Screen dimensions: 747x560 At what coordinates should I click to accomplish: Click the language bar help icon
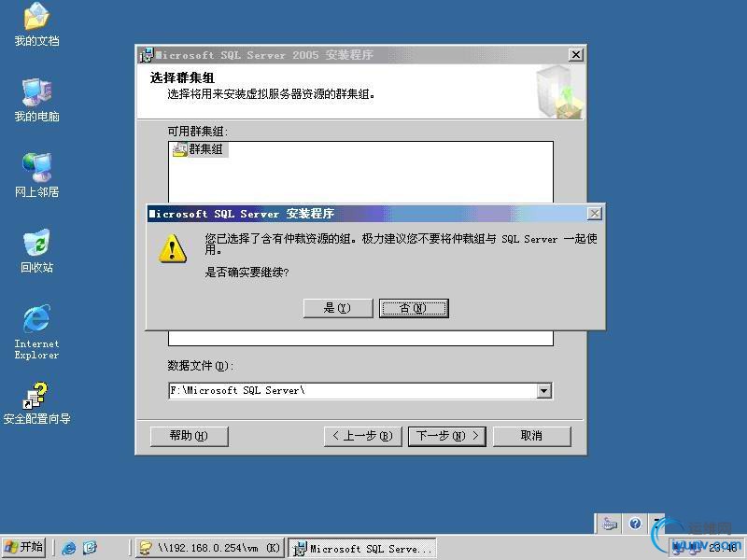click(x=635, y=524)
